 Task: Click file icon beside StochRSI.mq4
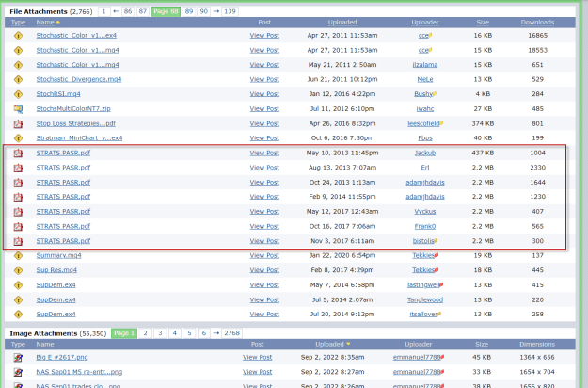pos(18,94)
